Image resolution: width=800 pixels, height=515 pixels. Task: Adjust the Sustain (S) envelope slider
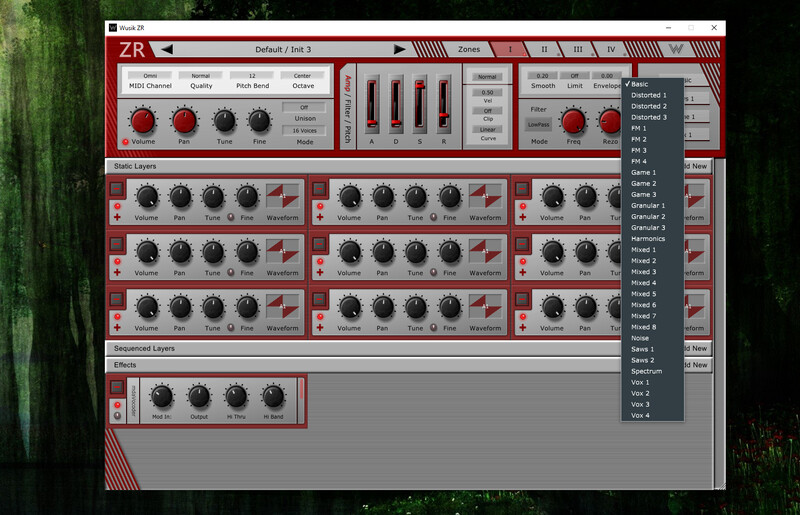tap(420, 104)
